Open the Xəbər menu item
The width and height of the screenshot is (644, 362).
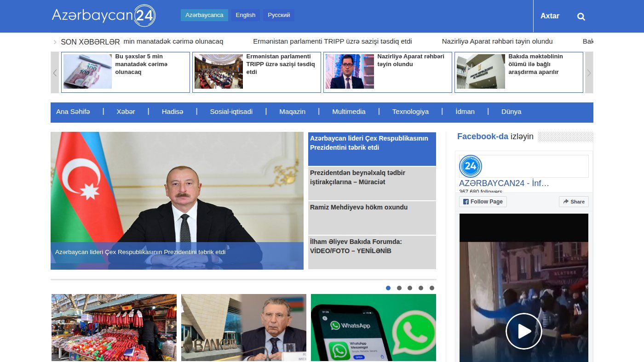tap(126, 112)
